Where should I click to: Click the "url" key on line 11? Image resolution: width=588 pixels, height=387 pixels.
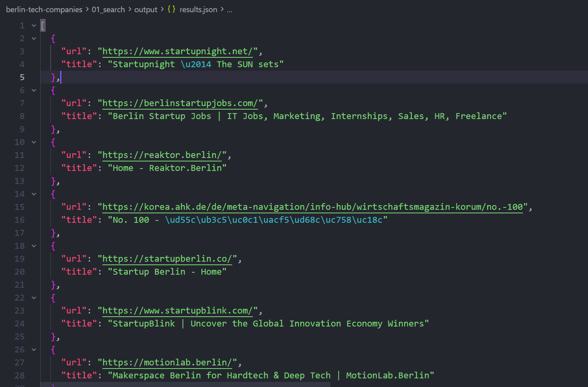(x=74, y=155)
